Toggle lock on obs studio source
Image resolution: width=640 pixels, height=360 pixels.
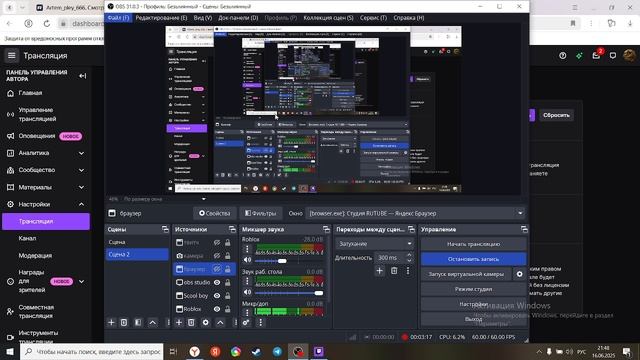[x=227, y=282]
